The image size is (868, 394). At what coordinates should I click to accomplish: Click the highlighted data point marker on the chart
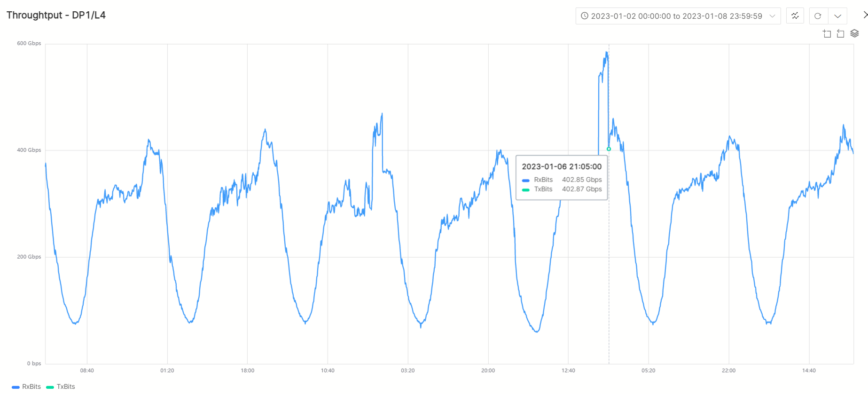(609, 149)
